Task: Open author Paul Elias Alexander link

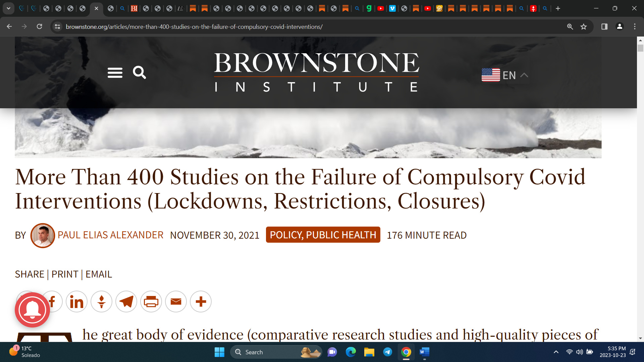Action: [110, 235]
